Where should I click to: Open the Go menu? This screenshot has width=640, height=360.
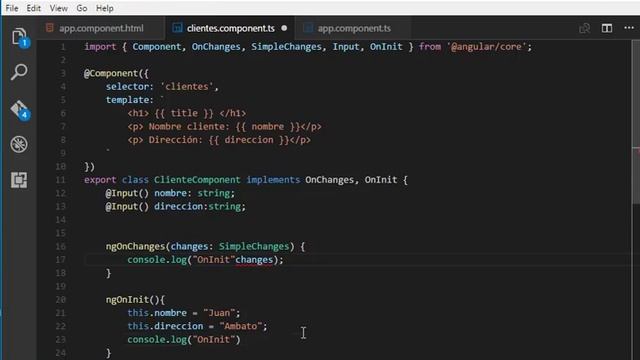point(82,8)
